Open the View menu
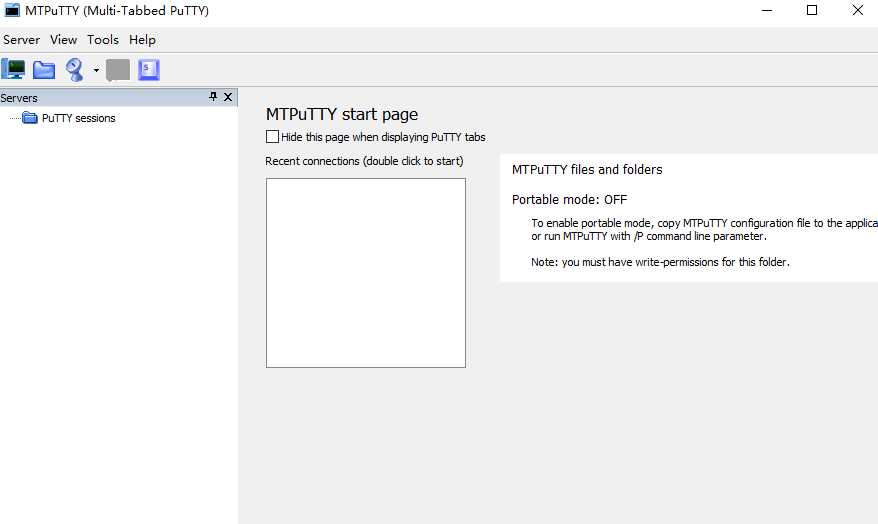 pos(63,40)
